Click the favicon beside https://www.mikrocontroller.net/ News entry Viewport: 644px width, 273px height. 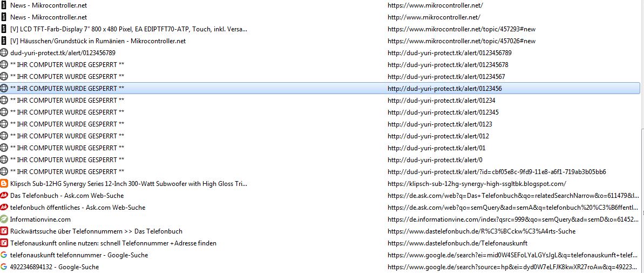click(4, 5)
